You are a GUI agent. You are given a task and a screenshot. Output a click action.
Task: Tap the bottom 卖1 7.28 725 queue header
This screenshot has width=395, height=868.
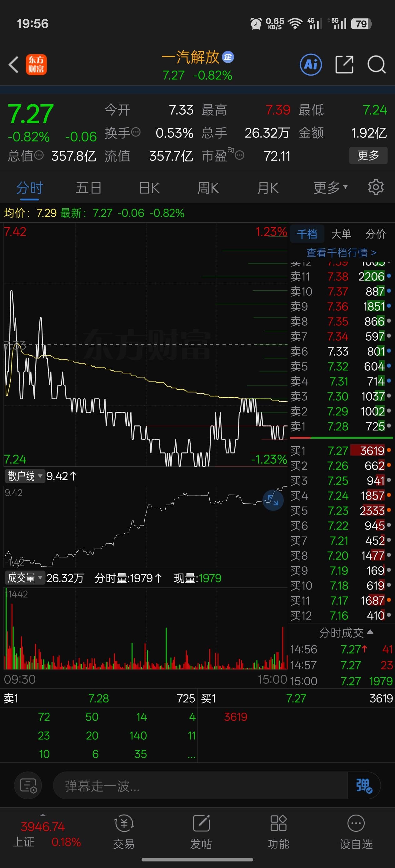pos(99,698)
